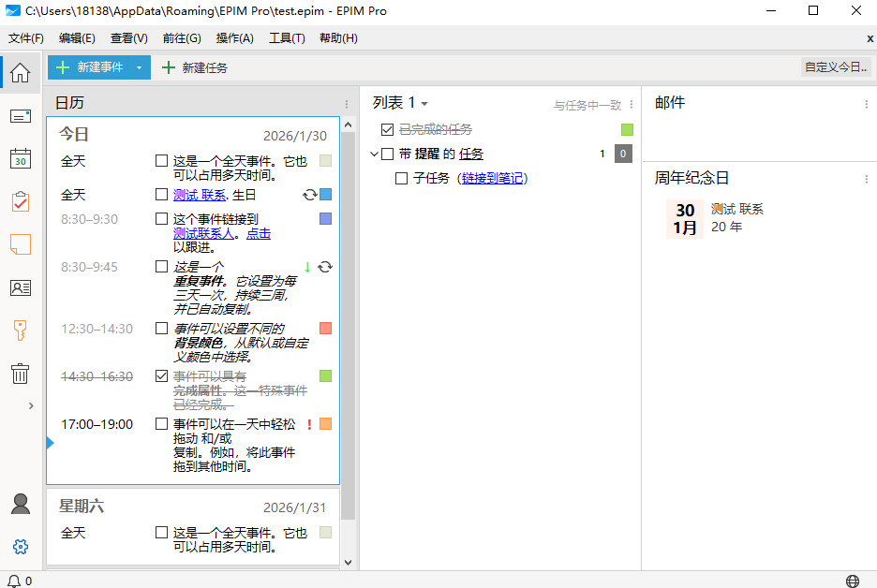The width and height of the screenshot is (877, 588).
Task: Expand the sidebar with the small chevron
Action: pos(31,405)
